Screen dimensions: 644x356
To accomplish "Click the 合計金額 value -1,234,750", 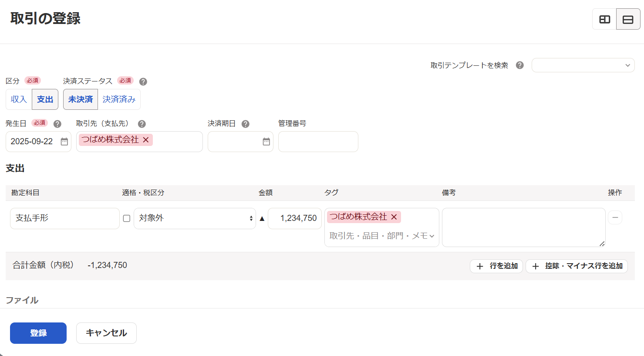I will [108, 265].
